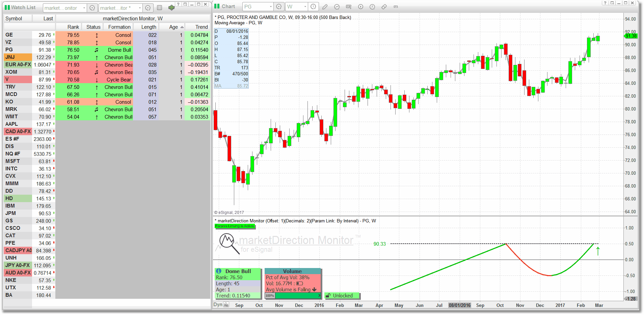Click the Watch List link indicator icon
The height and width of the screenshot is (315, 644).
point(7,7)
